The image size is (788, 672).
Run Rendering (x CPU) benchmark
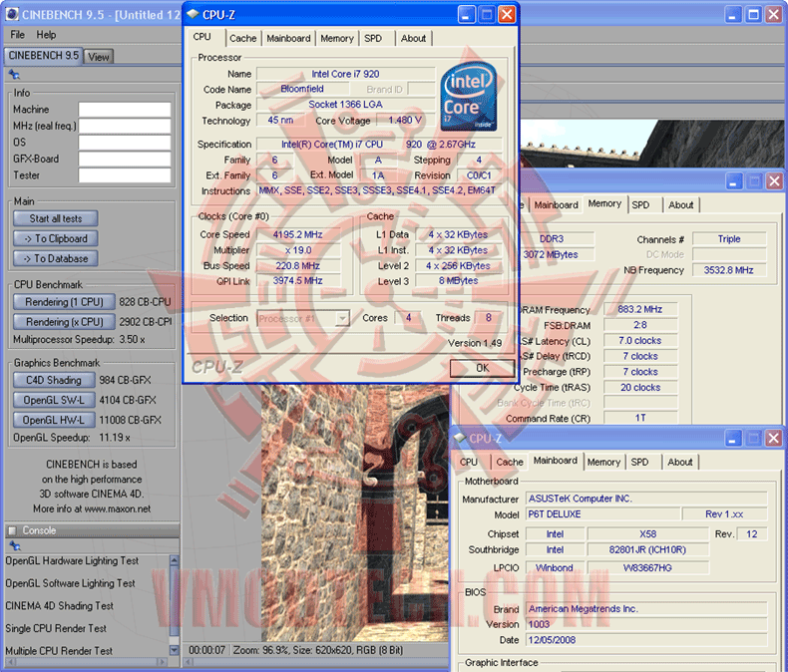pos(64,322)
